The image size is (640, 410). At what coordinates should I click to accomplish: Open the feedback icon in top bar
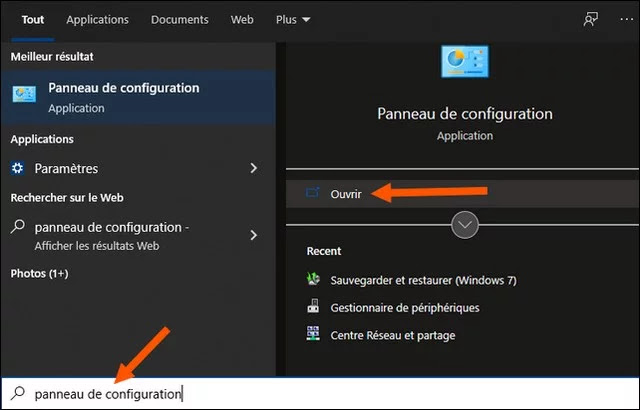[591, 19]
